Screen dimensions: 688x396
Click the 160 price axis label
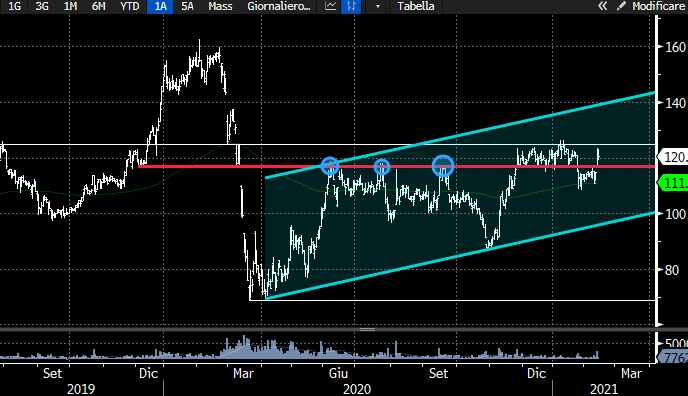[x=675, y=47]
